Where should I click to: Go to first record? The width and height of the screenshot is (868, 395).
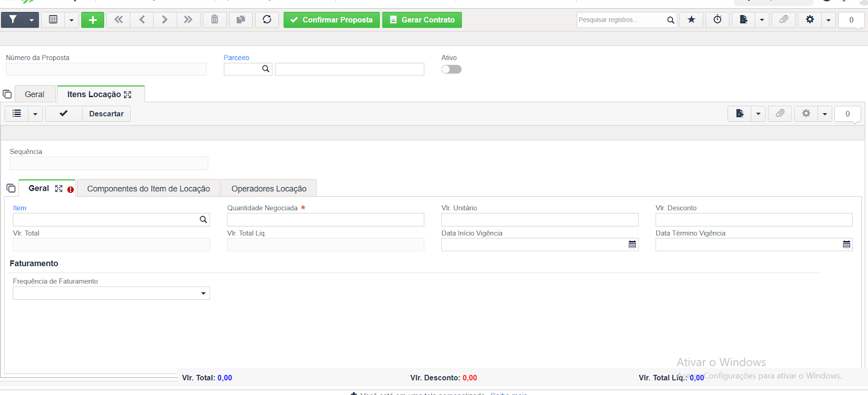pos(118,20)
